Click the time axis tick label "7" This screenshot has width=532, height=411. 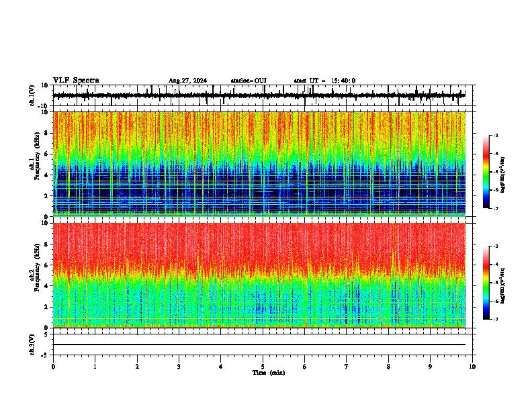[x=347, y=367]
